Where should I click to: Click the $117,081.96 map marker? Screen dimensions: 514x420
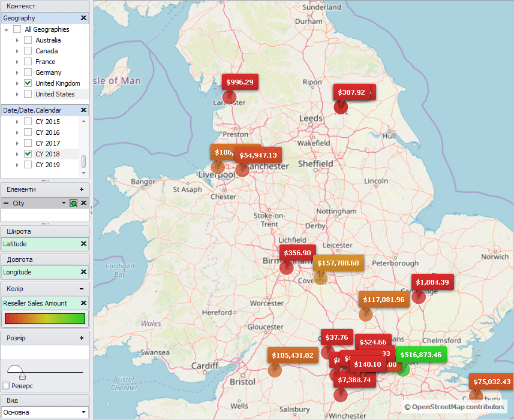tap(383, 300)
